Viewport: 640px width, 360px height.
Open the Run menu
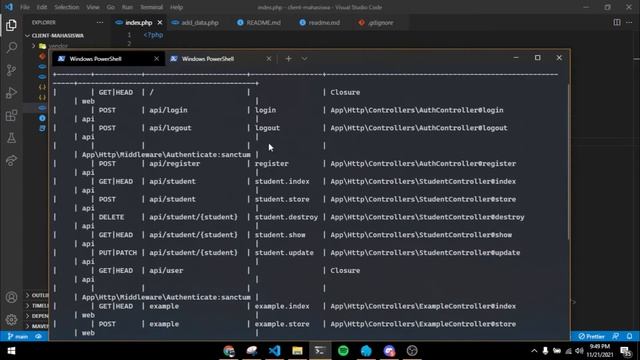(x=127, y=7)
